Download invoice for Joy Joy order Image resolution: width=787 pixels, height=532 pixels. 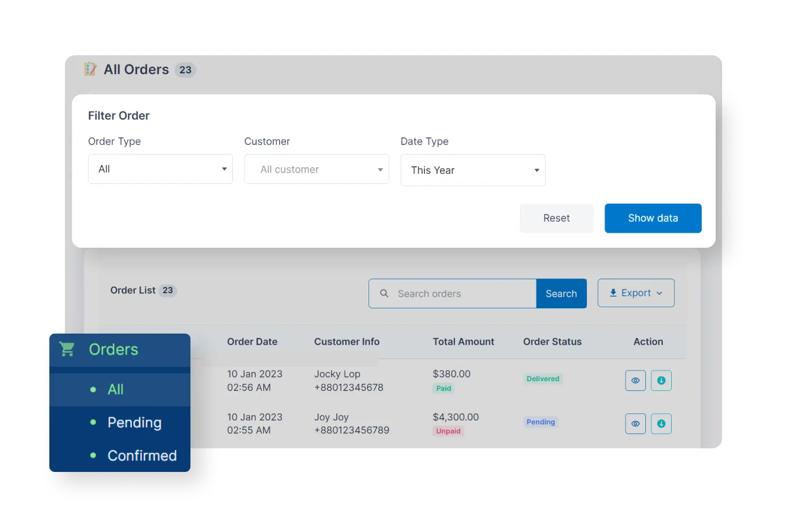(x=661, y=424)
